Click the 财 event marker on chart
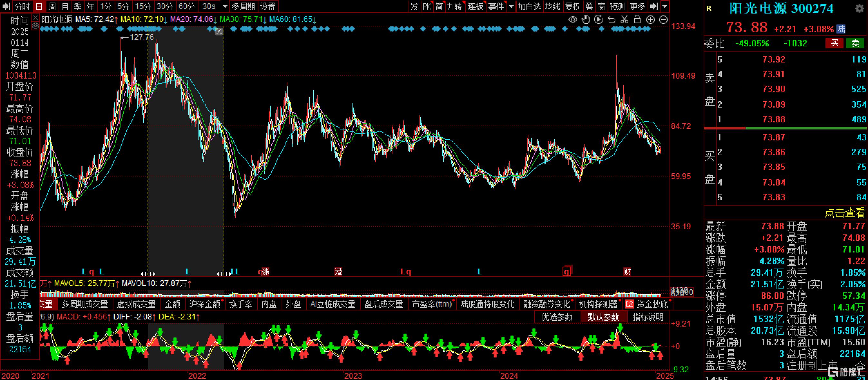This screenshot has width=868, height=380. [627, 271]
